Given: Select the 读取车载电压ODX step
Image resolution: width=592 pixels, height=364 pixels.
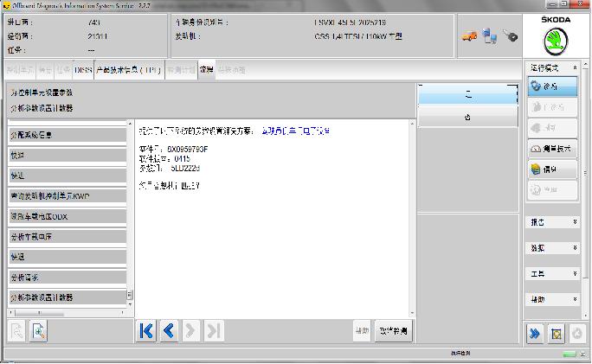Looking at the screenshot, I should [68, 216].
